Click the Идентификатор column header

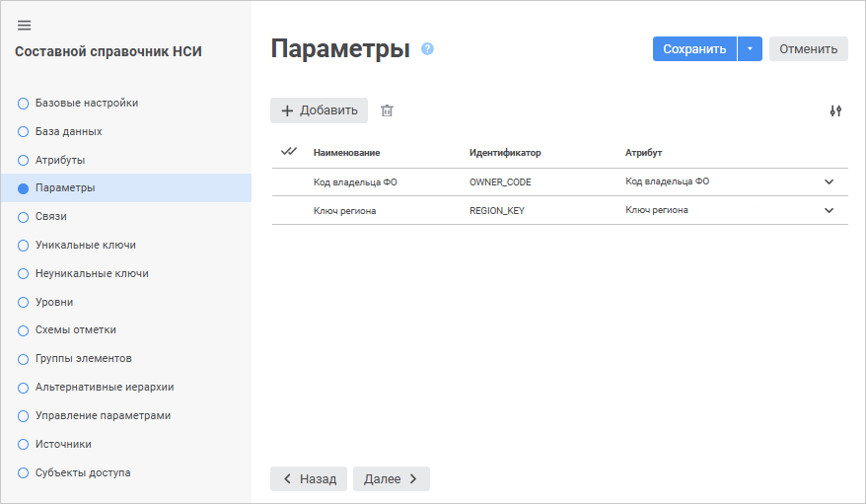tap(505, 153)
